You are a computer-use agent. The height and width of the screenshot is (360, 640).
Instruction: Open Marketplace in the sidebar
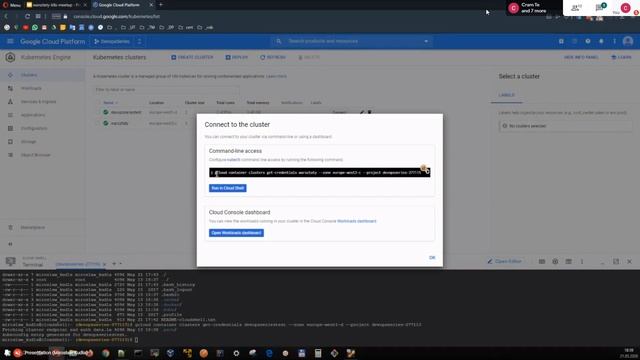(33, 227)
